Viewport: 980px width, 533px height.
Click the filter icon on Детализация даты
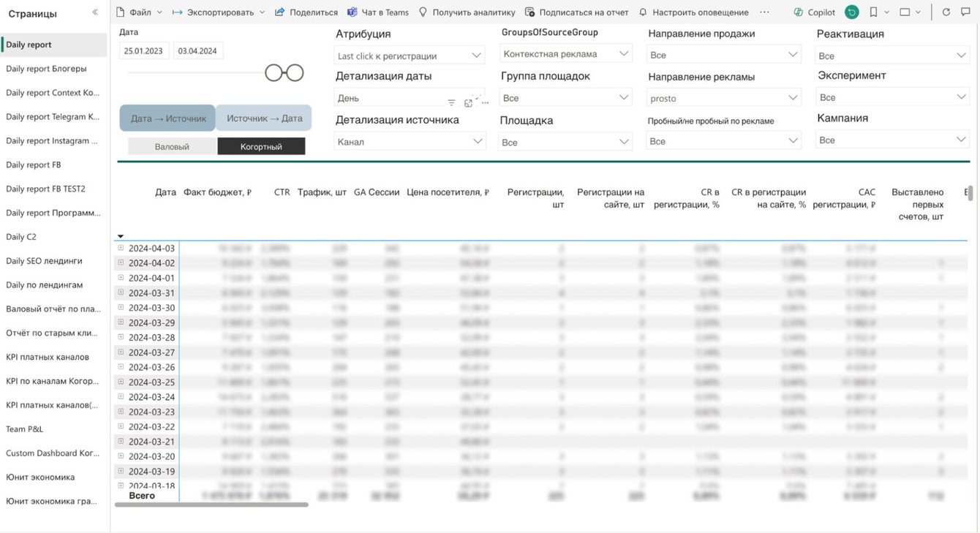451,103
